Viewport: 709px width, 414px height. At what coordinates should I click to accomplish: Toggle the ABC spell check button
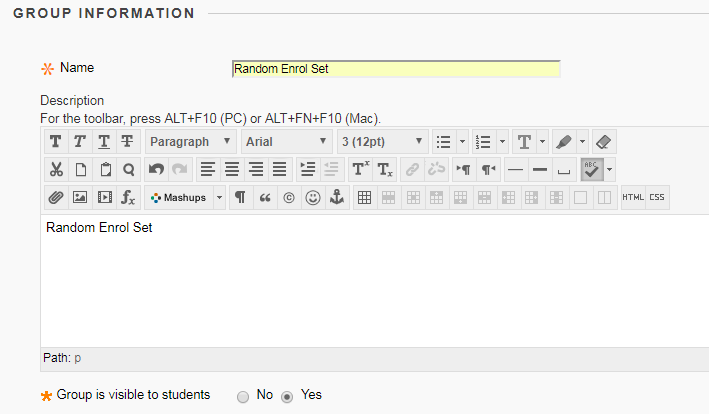592,170
